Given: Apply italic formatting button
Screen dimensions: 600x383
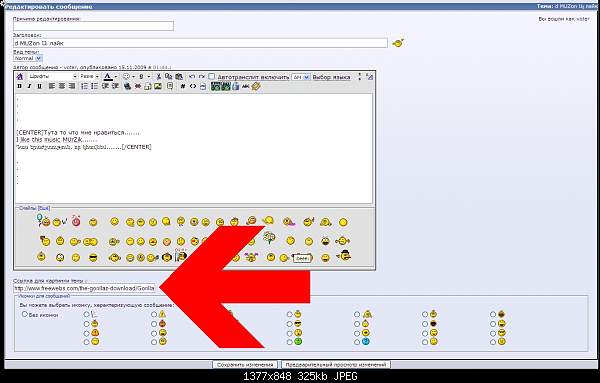Looking at the screenshot, I should point(29,86).
